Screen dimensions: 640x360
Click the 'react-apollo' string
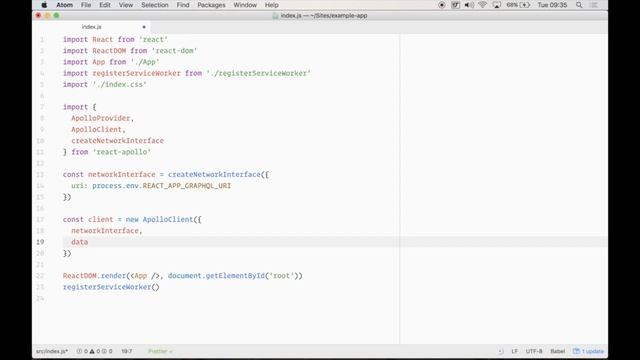122,152
